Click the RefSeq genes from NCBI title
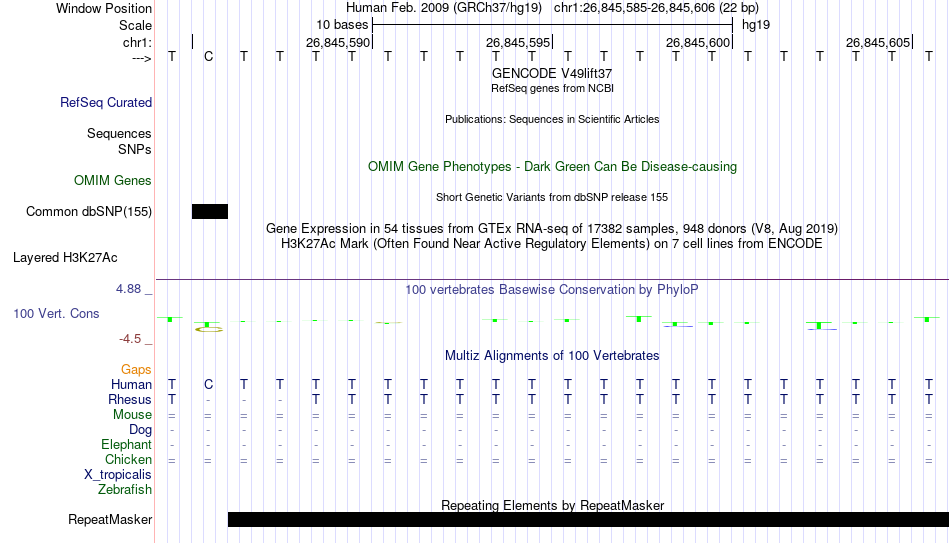 coord(552,88)
